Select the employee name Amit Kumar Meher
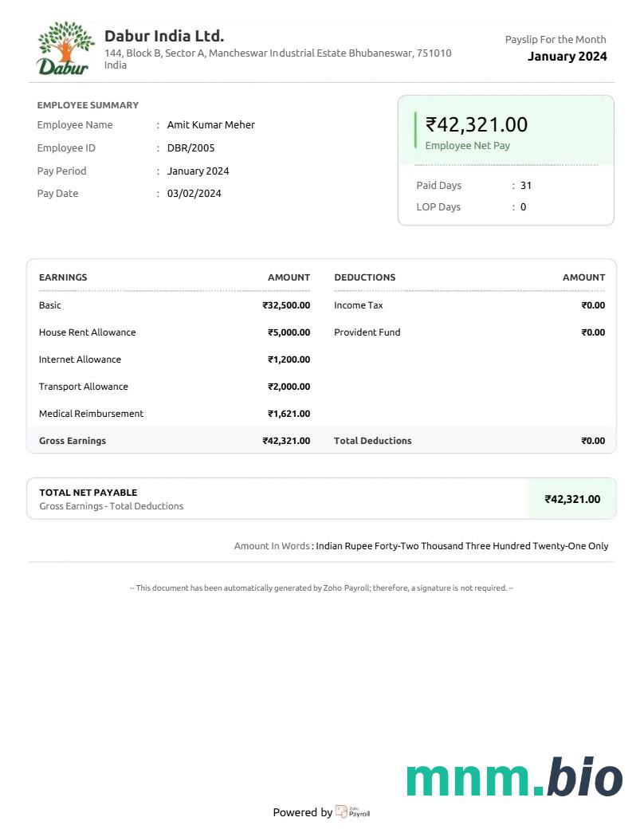 click(211, 125)
